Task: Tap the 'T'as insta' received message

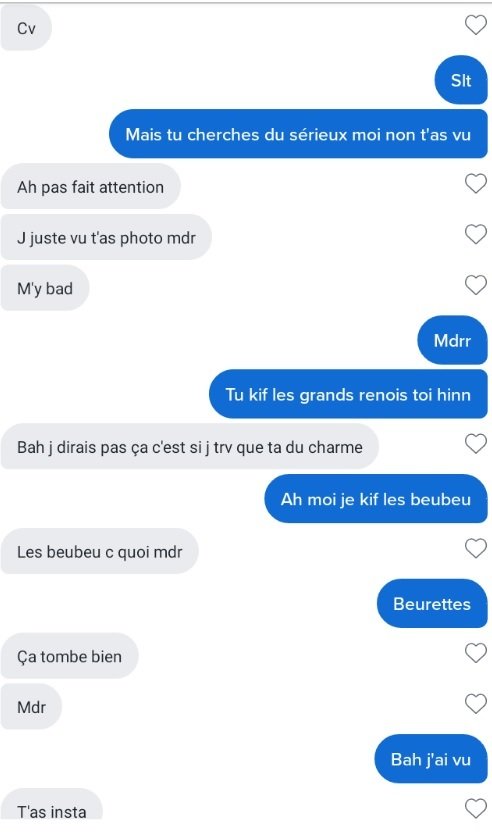Action: pyautogui.click(x=51, y=804)
